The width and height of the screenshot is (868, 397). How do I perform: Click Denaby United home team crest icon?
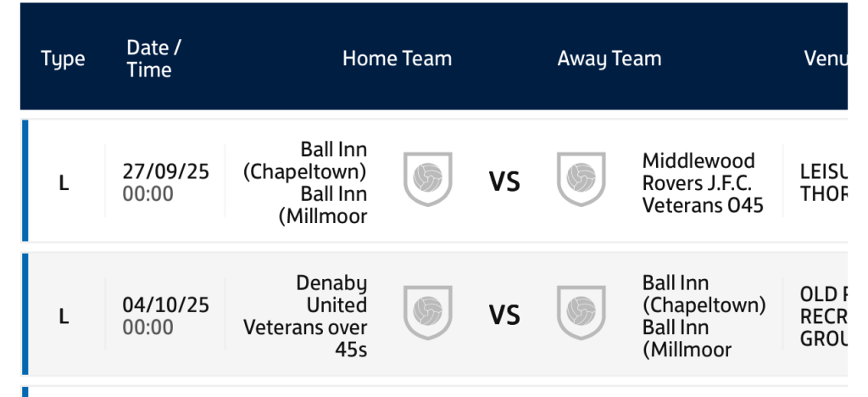(x=428, y=312)
